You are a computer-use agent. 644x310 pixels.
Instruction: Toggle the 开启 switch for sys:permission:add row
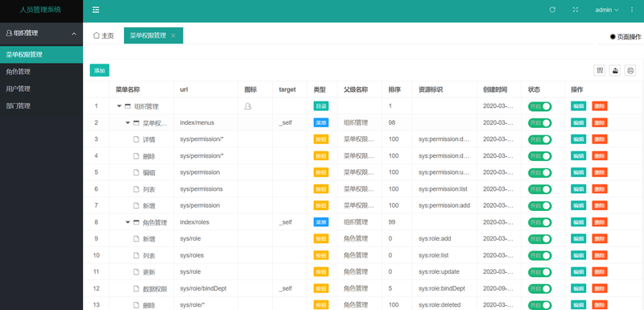[539, 205]
